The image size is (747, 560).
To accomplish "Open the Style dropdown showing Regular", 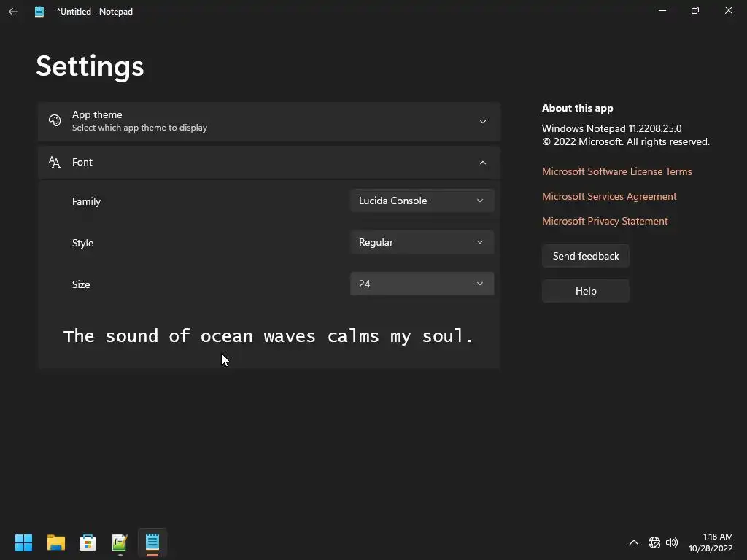I will [422, 242].
